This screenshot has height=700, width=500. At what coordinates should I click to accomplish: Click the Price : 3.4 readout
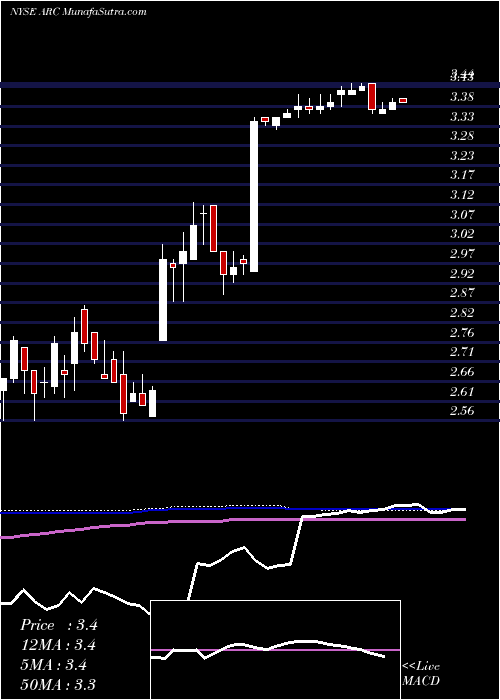[x=59, y=625]
